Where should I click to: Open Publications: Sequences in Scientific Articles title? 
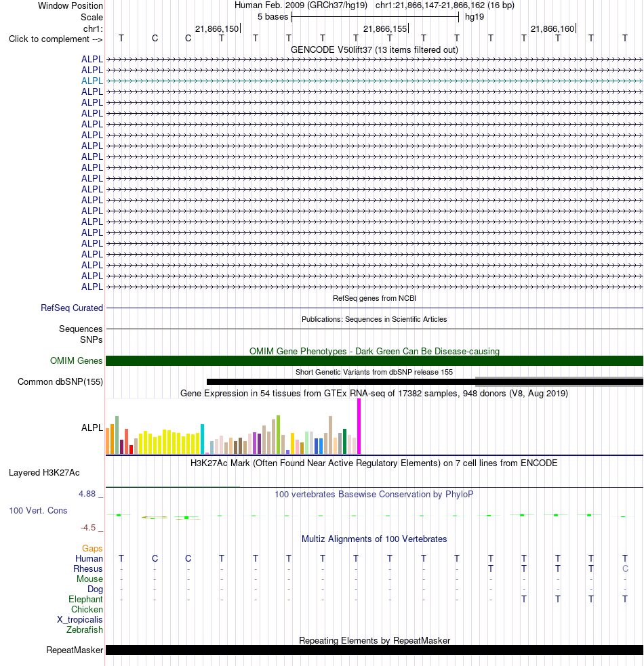(x=374, y=319)
